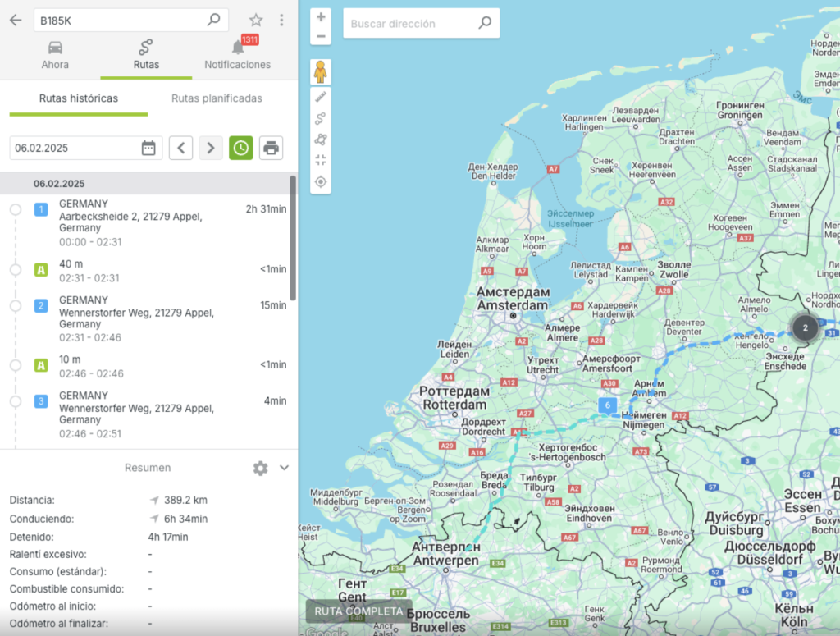The image size is (840, 636).
Task: Select the ruler measure distance tool
Action: 321,97
